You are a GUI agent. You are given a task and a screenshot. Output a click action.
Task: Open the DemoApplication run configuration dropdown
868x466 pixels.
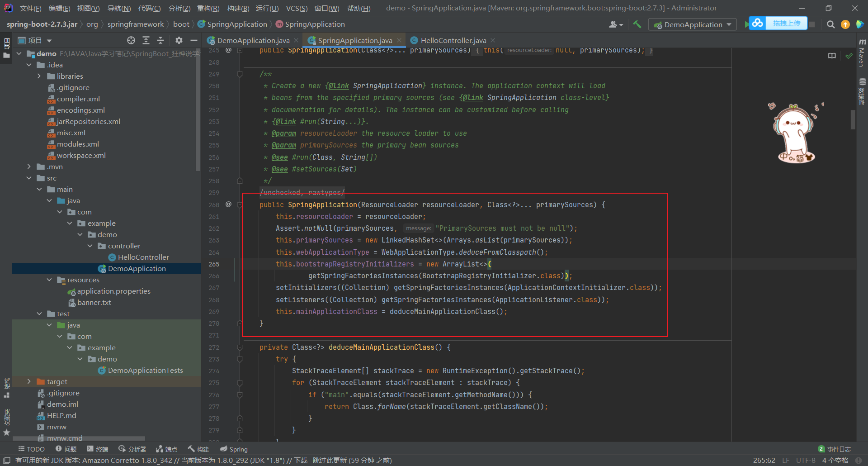point(693,24)
